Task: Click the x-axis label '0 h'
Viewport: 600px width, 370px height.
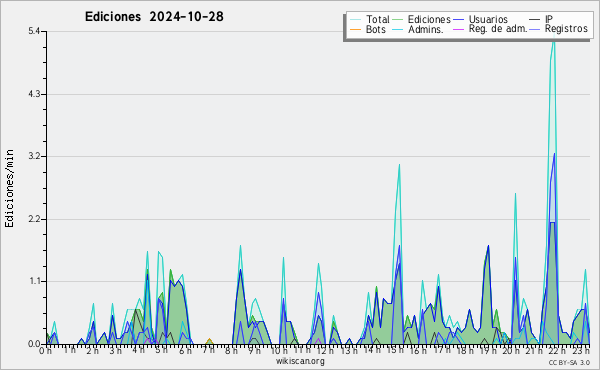Action: [45, 351]
